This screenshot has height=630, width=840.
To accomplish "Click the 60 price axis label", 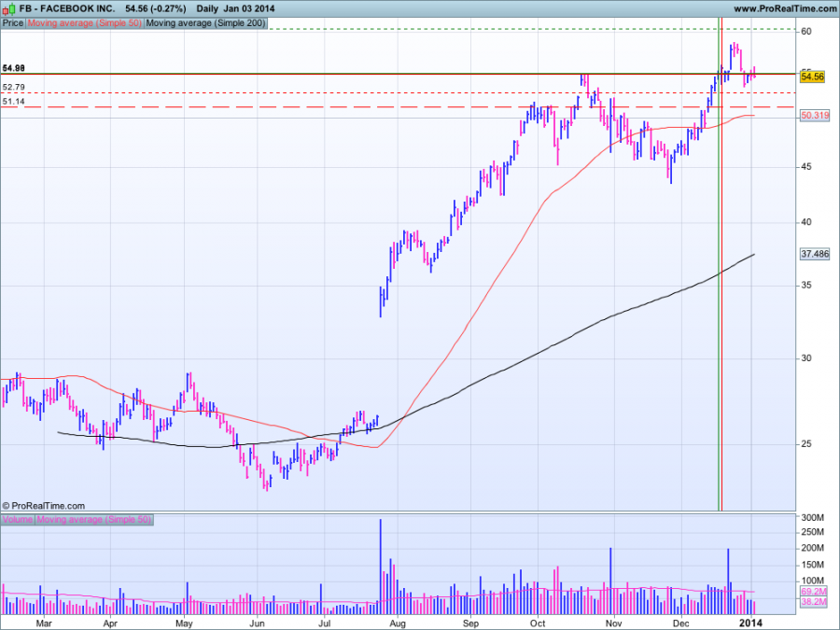I will point(806,32).
